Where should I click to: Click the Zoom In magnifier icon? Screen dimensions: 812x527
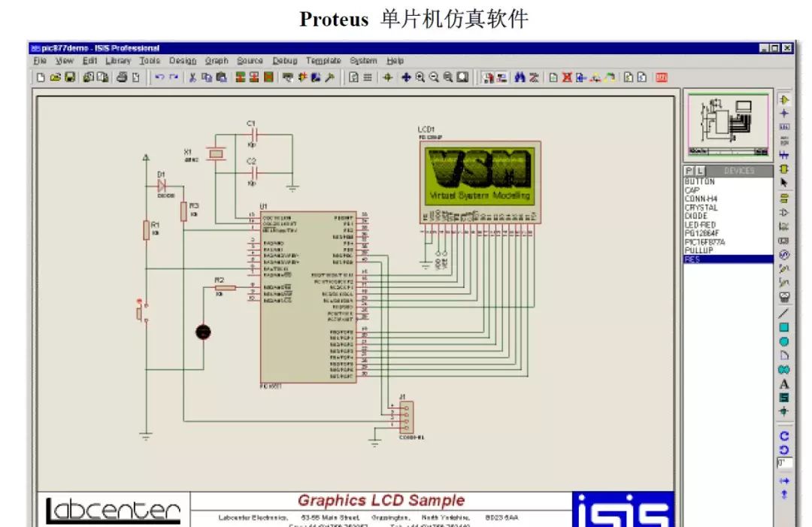[420, 77]
